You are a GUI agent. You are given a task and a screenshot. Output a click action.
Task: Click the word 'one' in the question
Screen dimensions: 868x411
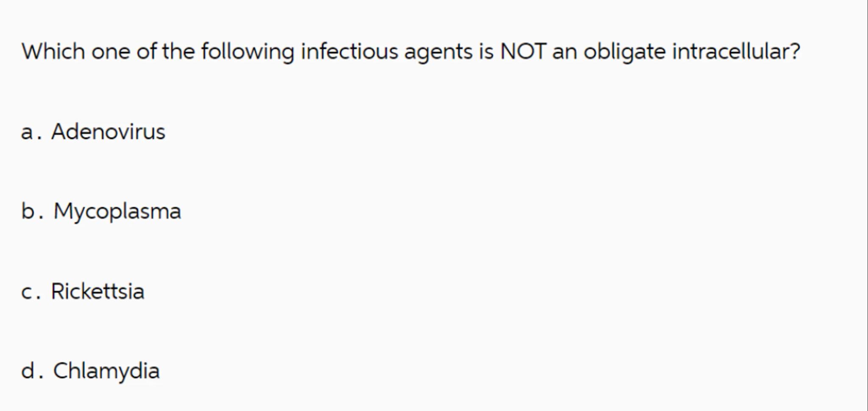point(111,52)
